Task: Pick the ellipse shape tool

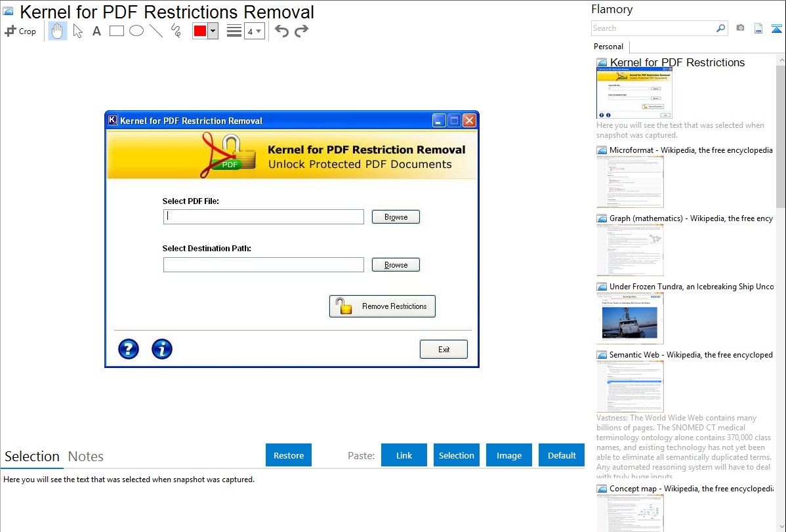Action: [x=136, y=31]
